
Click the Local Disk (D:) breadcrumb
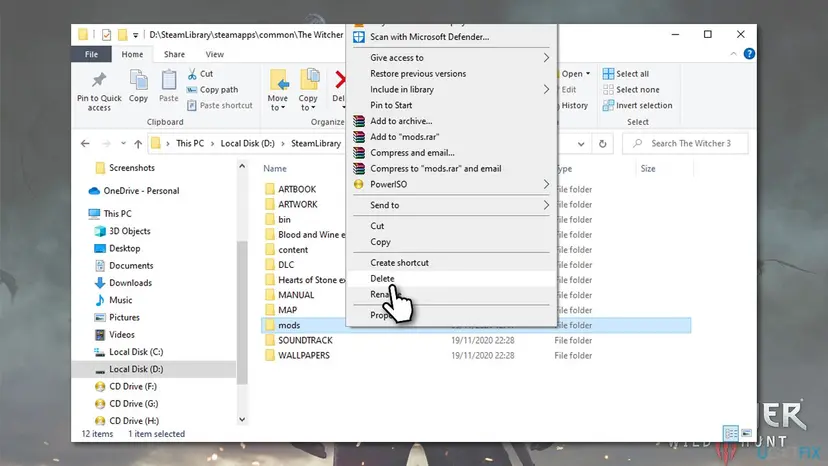248,144
